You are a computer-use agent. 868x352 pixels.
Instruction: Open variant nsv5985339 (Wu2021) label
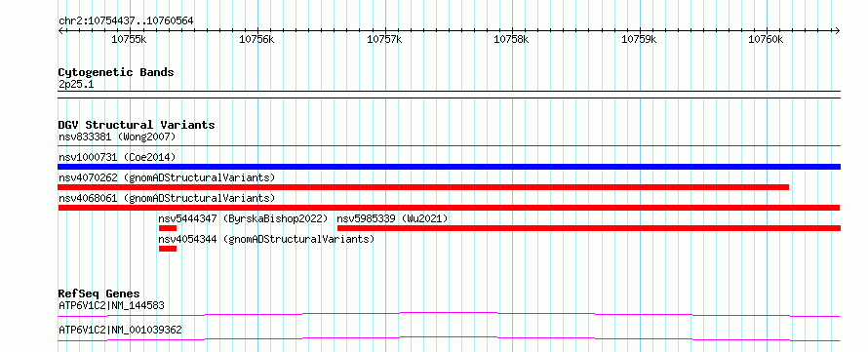[x=392, y=218]
